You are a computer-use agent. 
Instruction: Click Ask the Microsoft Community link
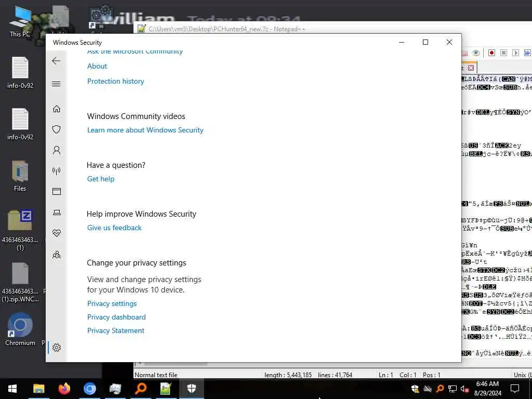point(135,51)
